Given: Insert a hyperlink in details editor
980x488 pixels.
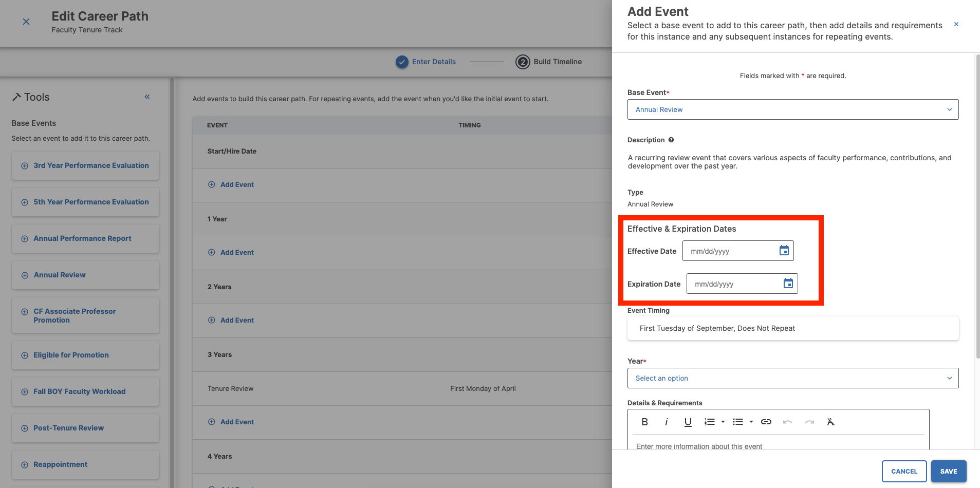Looking at the screenshot, I should (x=766, y=422).
